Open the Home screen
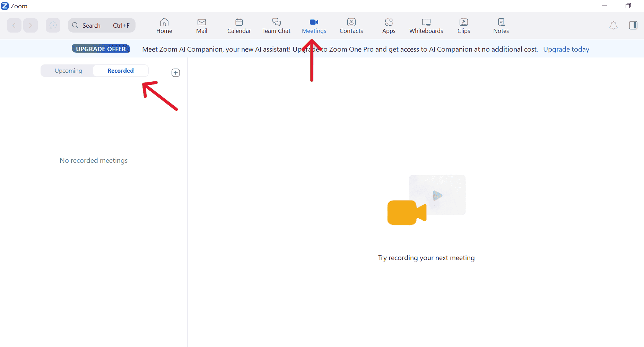 tap(164, 25)
